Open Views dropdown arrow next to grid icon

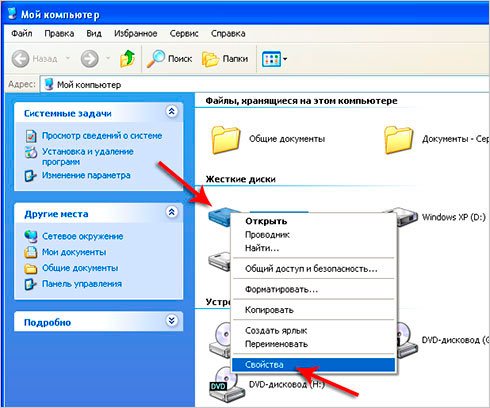tap(285, 59)
